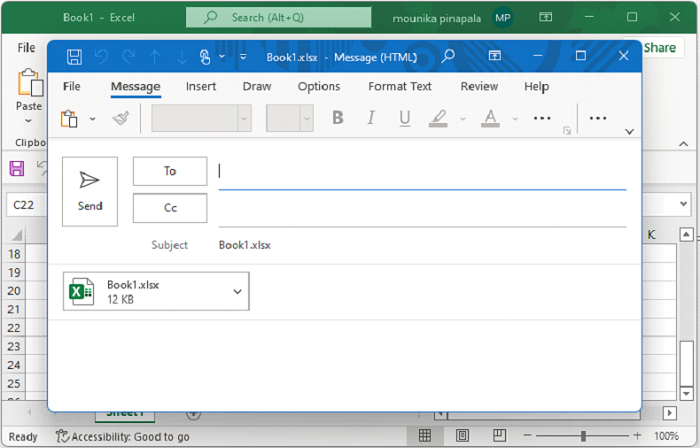The height and width of the screenshot is (448, 700).
Task: Click Share button in Excel
Action: pyautogui.click(x=659, y=48)
